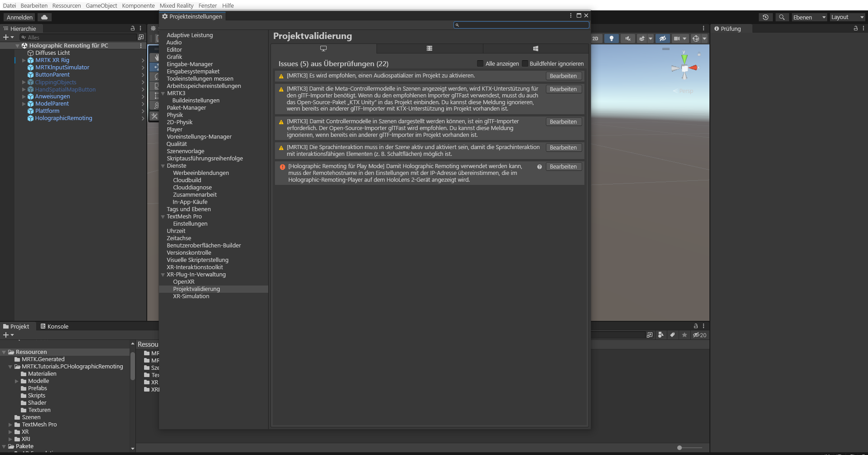The width and height of the screenshot is (868, 455).
Task: Enable the 'Alle anzeigen' checkbox
Action: 480,63
